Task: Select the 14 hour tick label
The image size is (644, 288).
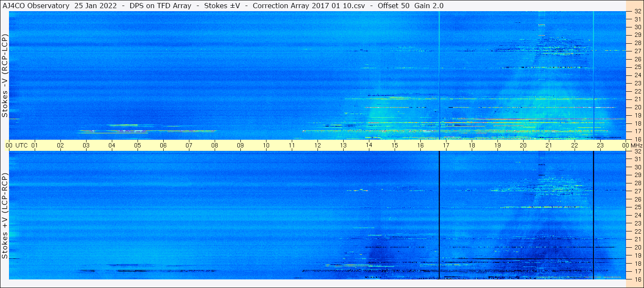Action: click(369, 145)
